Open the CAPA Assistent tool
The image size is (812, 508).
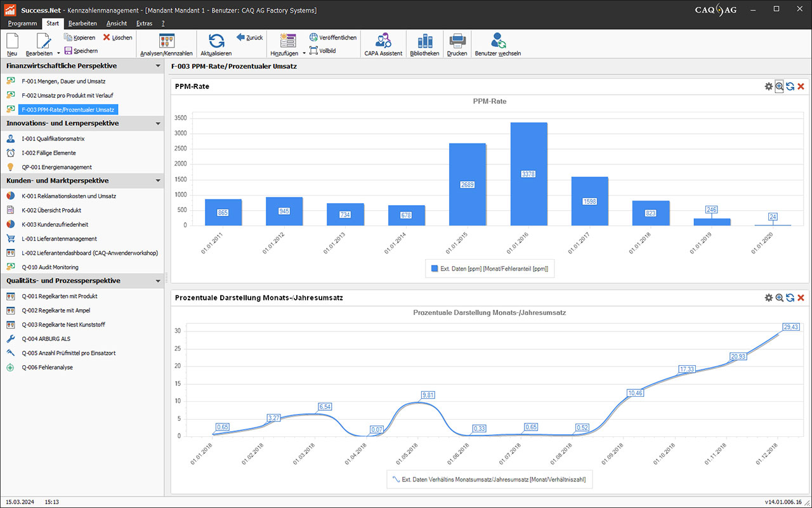(383, 41)
